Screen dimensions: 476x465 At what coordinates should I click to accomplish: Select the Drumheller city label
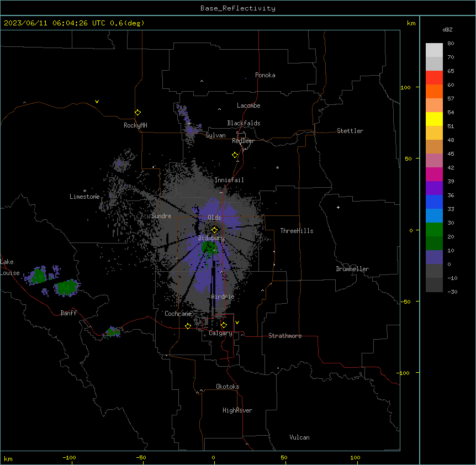(352, 269)
